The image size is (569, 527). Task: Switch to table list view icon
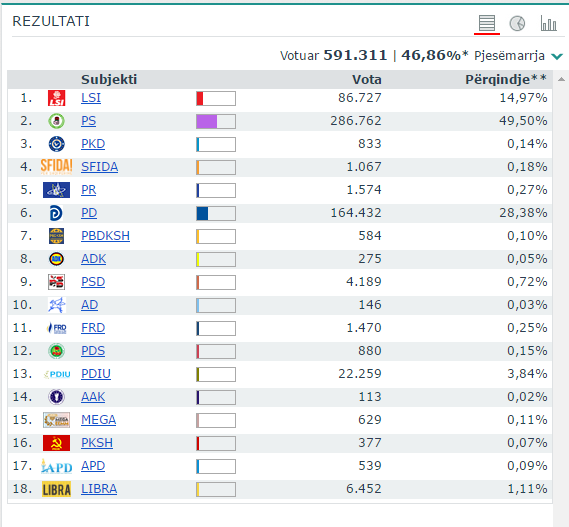tap(487, 23)
